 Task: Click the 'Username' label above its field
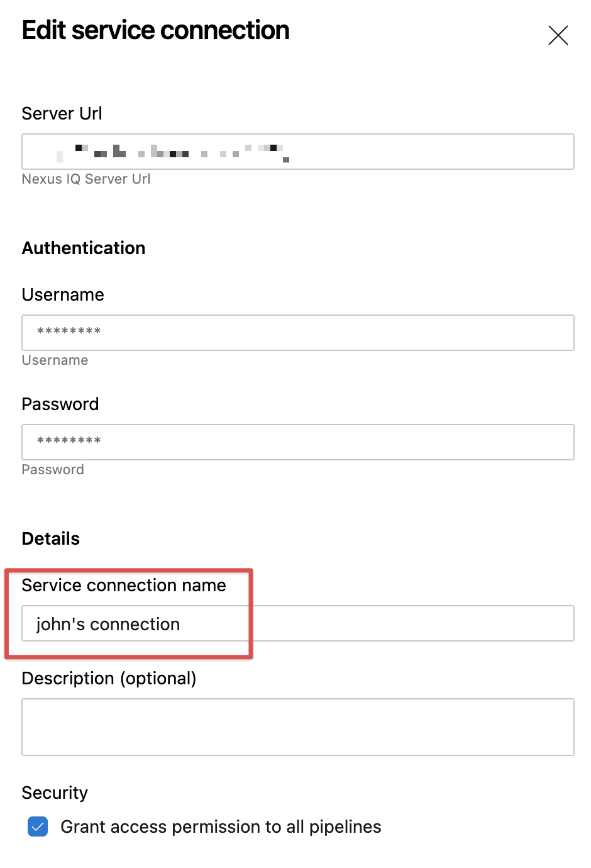coord(63,294)
